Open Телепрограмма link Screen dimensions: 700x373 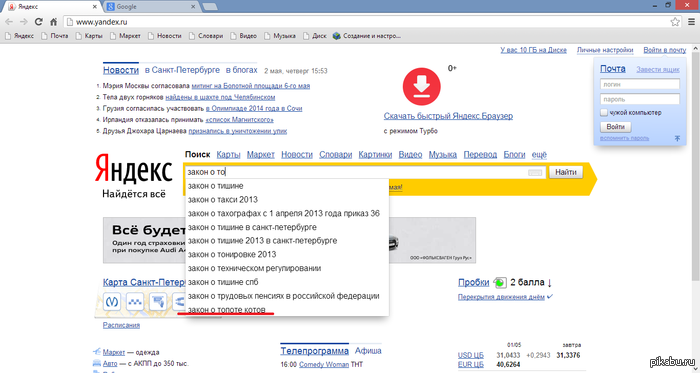tap(314, 351)
